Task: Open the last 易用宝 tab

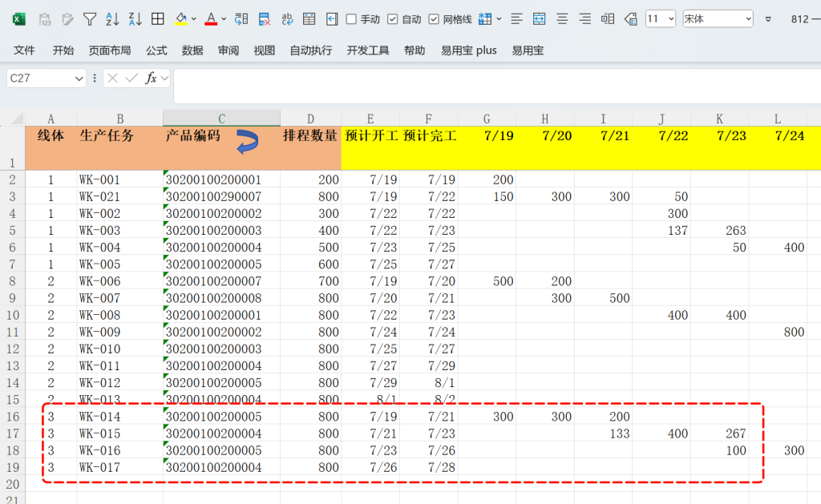Action: click(528, 50)
